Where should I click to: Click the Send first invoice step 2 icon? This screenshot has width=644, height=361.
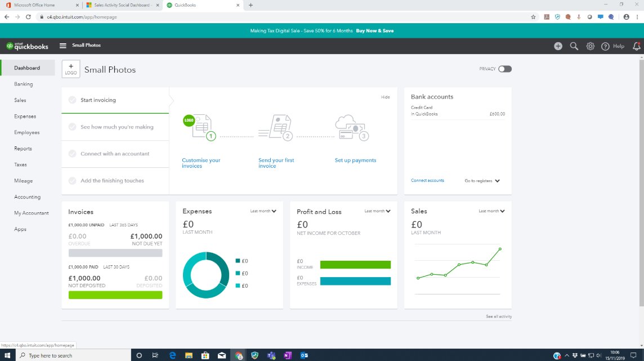(276, 127)
